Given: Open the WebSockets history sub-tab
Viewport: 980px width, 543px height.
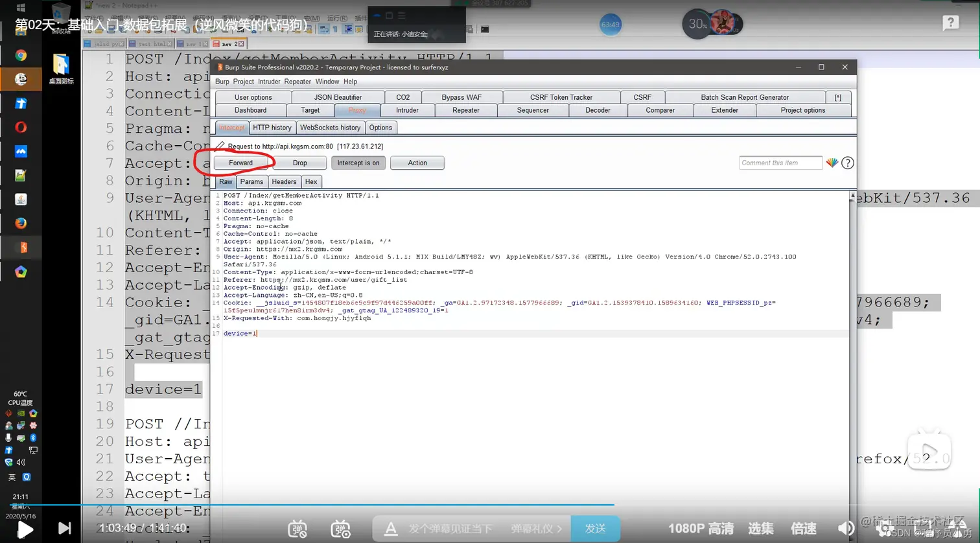Looking at the screenshot, I should [330, 128].
